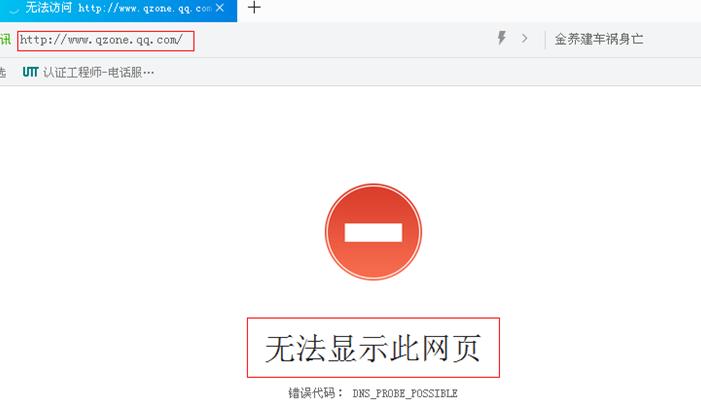
Task: Click the loading spinner icon on the tab
Action: (x=11, y=8)
